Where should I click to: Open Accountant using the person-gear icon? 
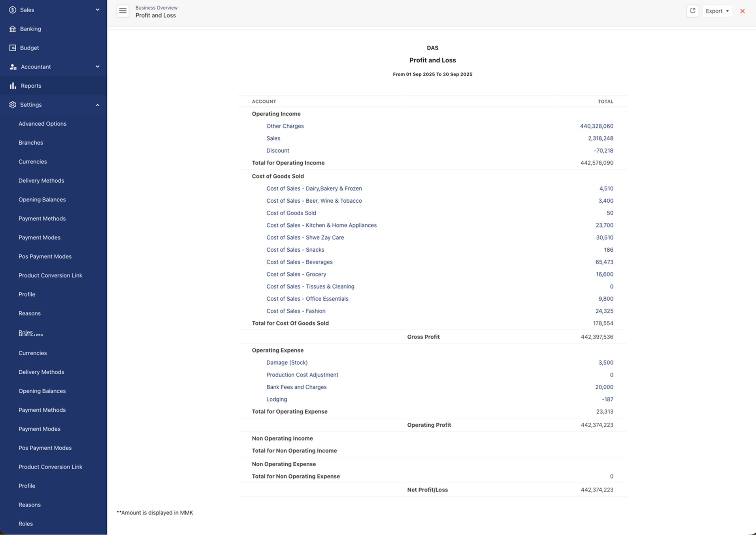(x=12, y=66)
